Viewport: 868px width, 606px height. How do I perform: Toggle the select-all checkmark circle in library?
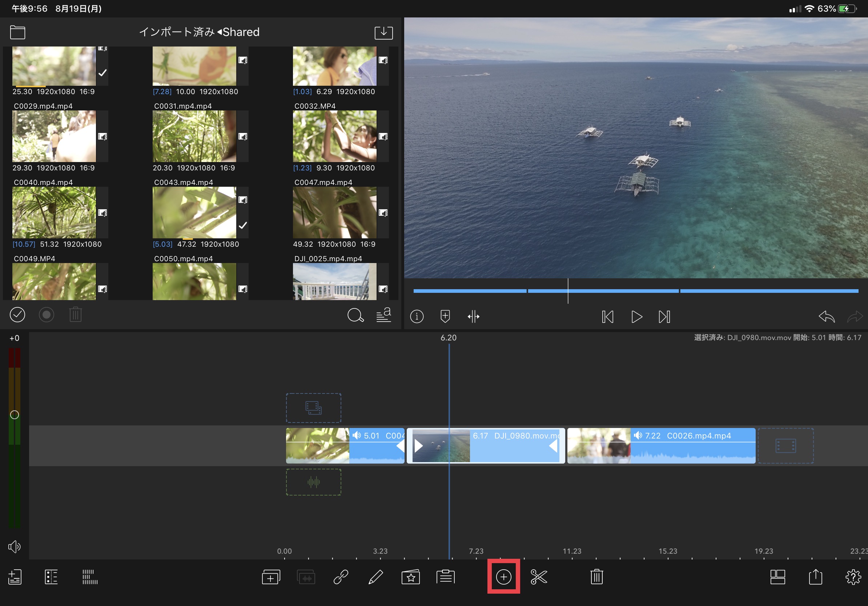tap(17, 315)
